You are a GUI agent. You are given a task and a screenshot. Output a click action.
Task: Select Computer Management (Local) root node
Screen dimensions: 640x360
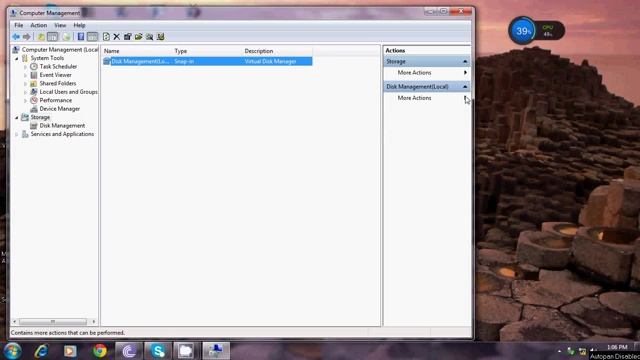pos(60,49)
